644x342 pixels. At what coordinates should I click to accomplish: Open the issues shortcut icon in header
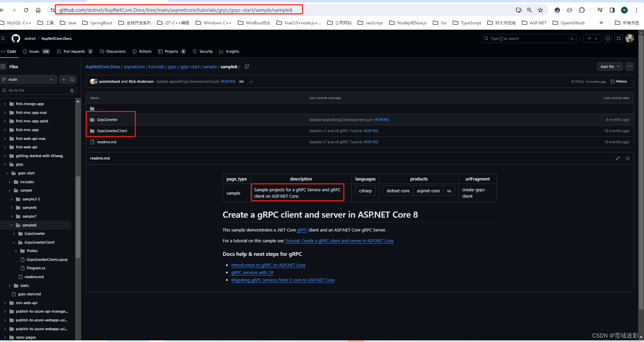(608, 39)
